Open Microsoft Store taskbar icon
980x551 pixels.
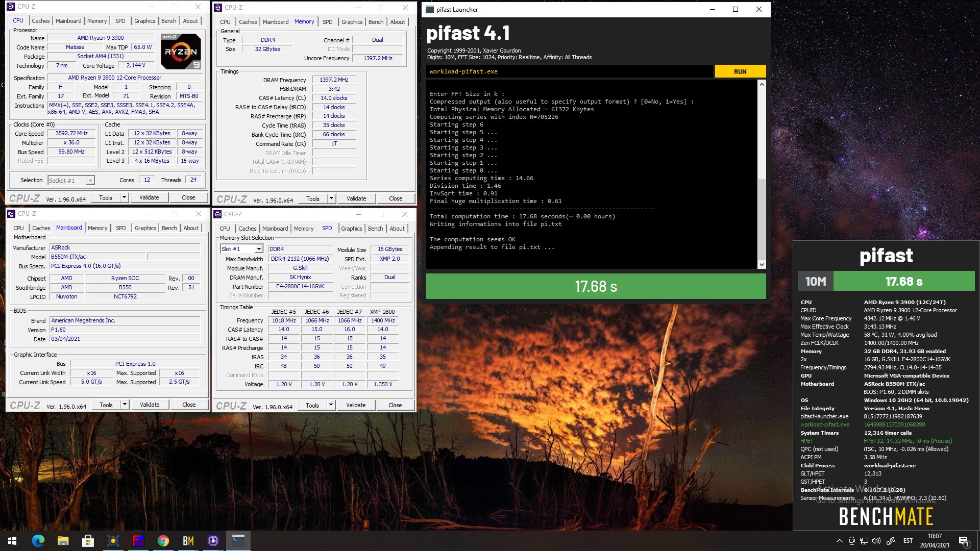(88, 541)
